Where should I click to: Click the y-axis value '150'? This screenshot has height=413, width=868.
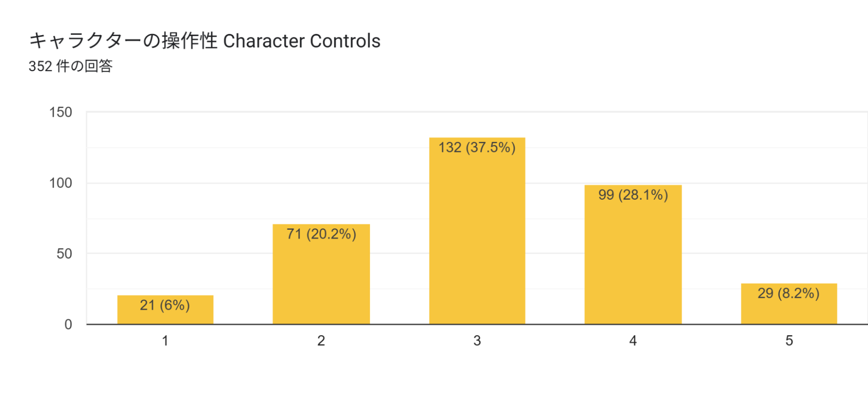(60, 112)
